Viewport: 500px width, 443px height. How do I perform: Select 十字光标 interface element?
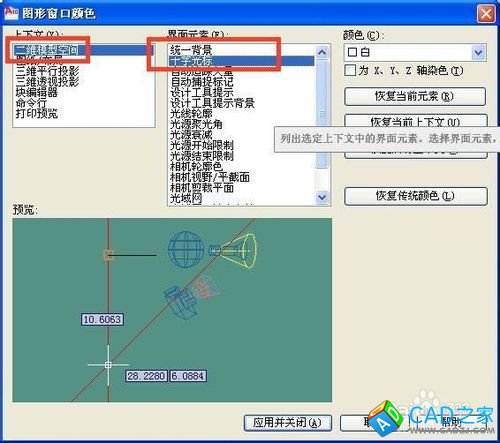(x=241, y=61)
